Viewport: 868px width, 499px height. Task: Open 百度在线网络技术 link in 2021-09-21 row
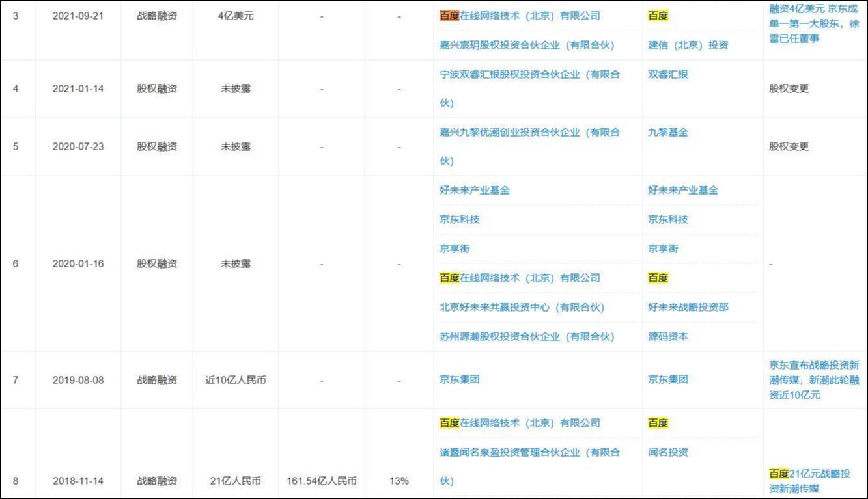click(520, 16)
